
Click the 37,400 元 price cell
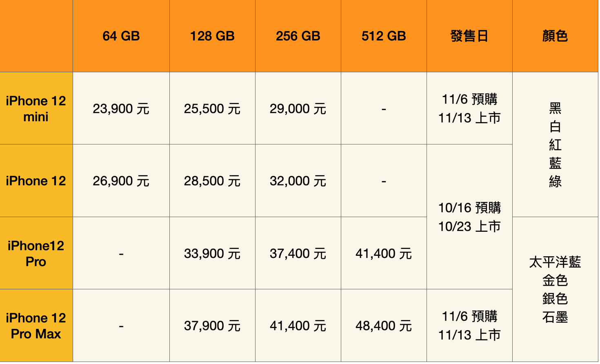click(298, 254)
